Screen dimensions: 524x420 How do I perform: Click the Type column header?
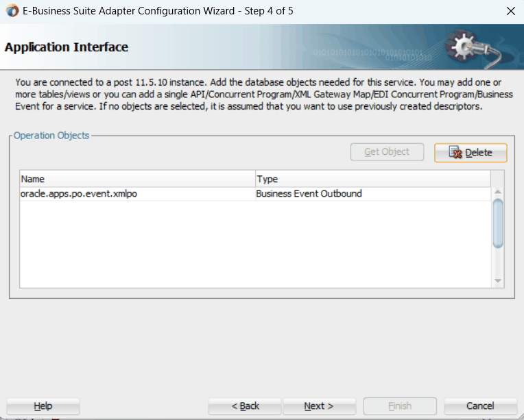(x=373, y=179)
